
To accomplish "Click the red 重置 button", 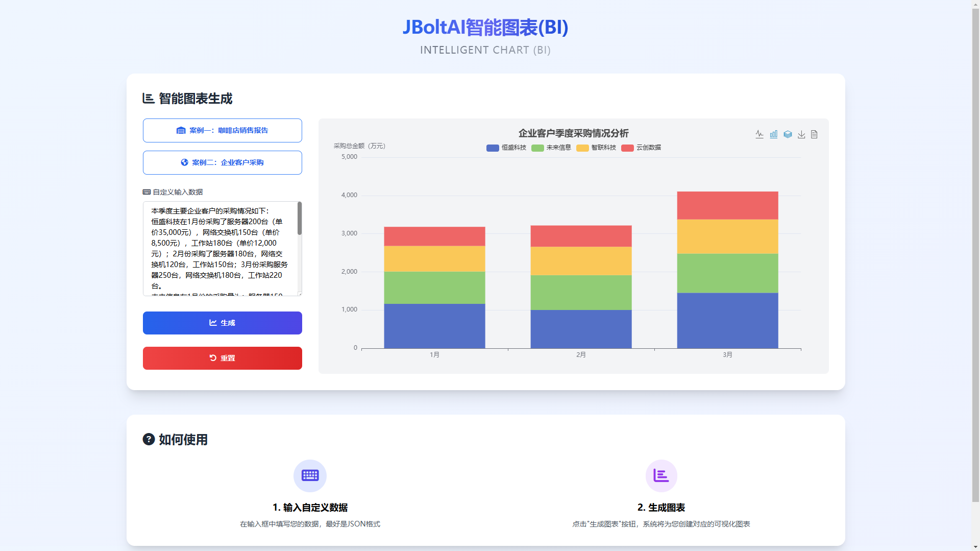I will [x=223, y=358].
